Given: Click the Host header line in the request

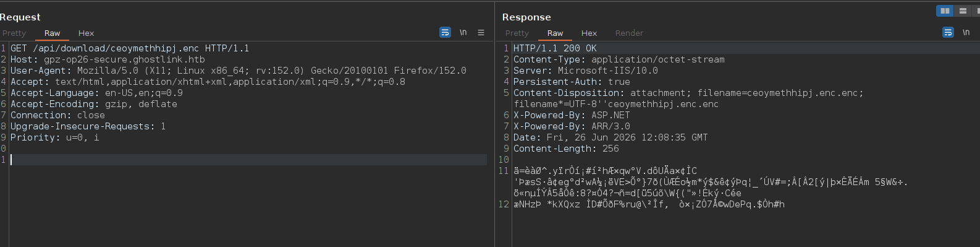Looking at the screenshot, I should tap(108, 59).
